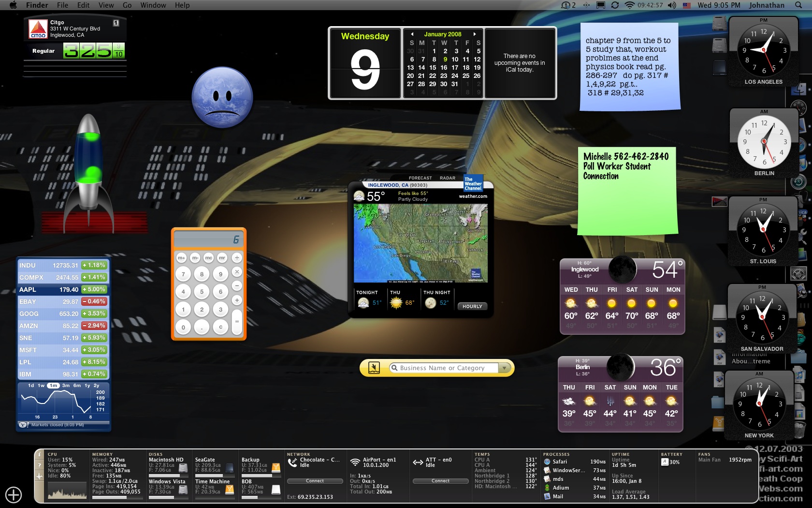Select 1w range on stock chart

[41, 386]
